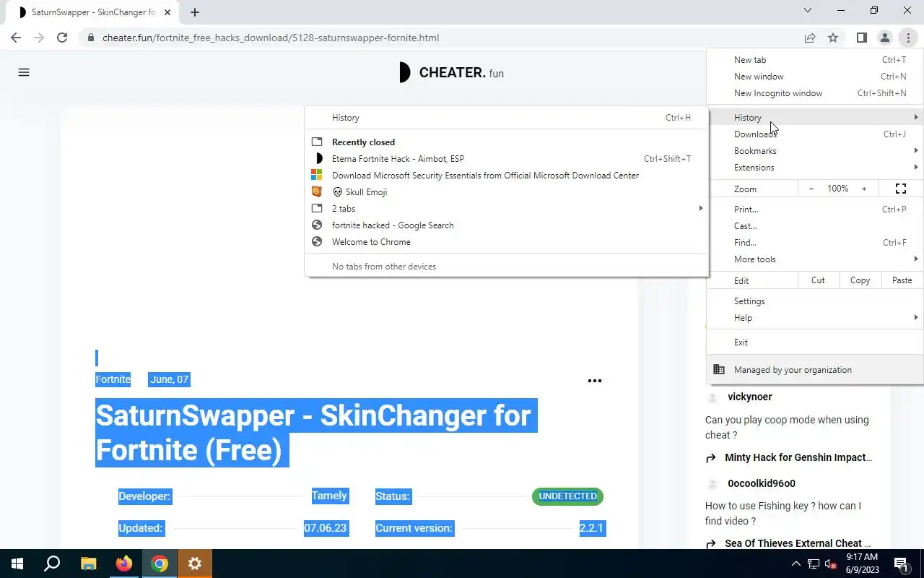Viewport: 924px width, 578px height.
Task: Bookmark this page with the star icon
Action: click(833, 38)
